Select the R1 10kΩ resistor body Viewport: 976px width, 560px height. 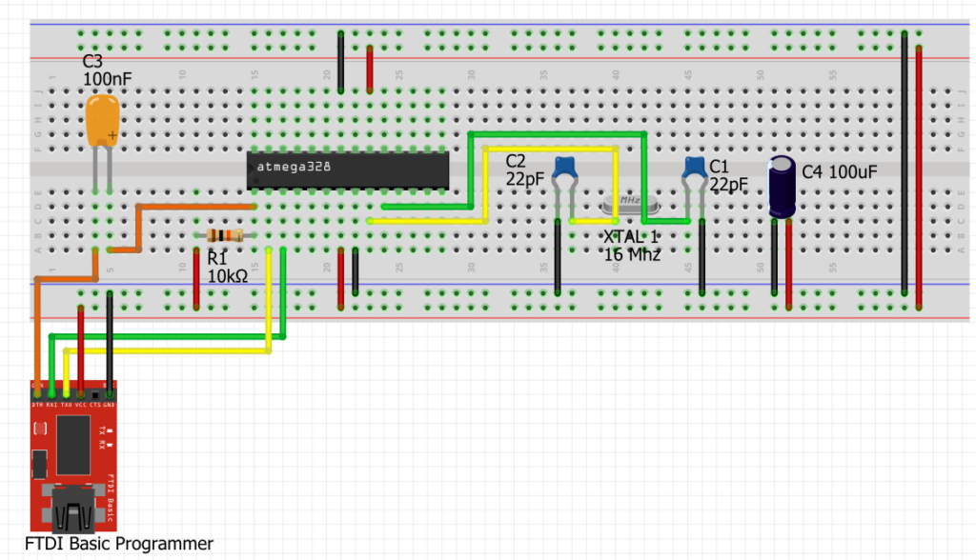225,235
